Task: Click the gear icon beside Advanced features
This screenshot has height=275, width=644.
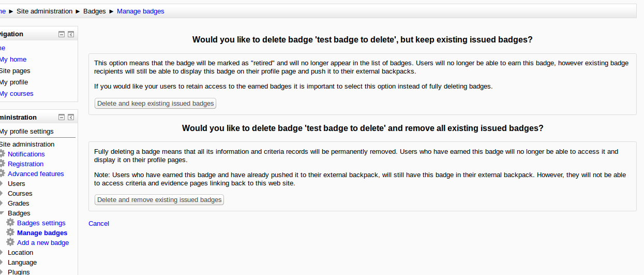Action: click(x=2, y=173)
